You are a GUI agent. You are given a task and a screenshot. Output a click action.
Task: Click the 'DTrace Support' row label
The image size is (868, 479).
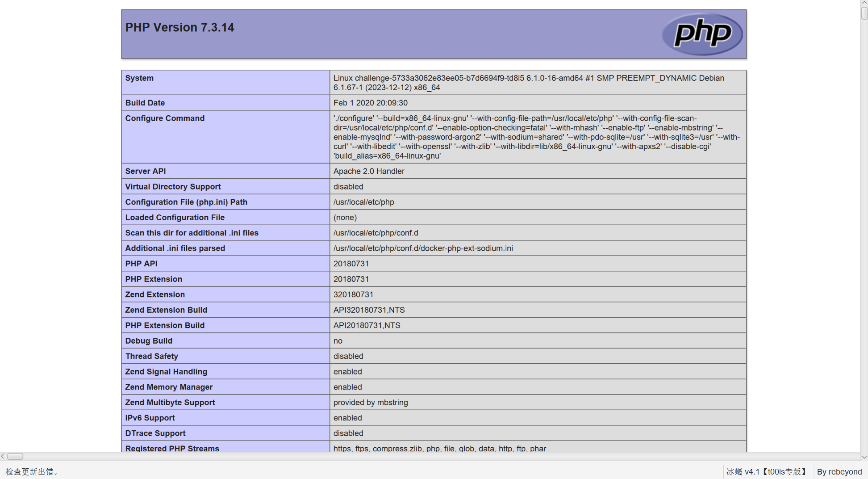(155, 433)
